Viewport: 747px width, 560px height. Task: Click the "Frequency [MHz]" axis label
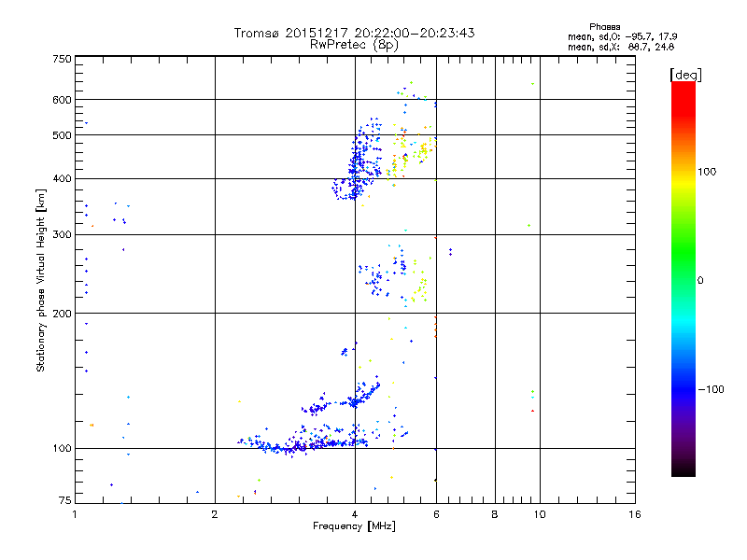[x=354, y=526]
